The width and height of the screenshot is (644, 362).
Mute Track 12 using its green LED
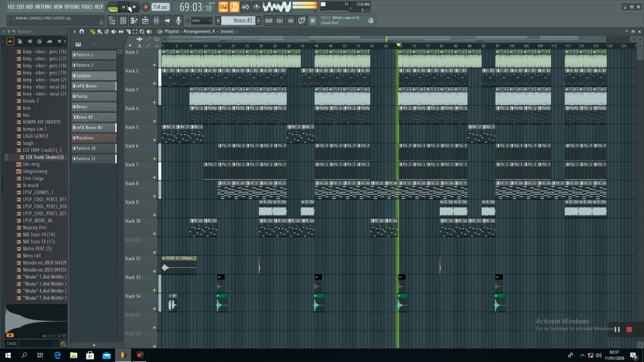[154, 271]
